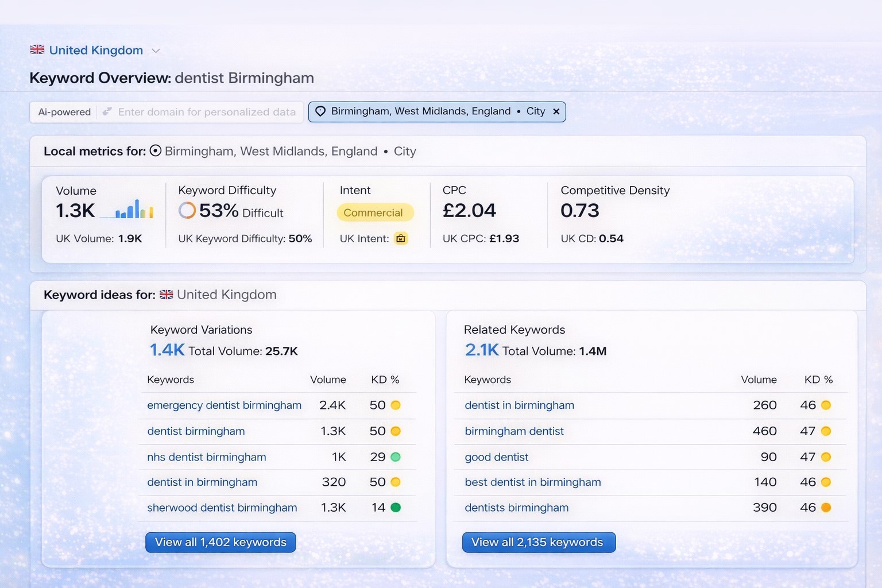The image size is (882, 588).
Task: Open the good dentist related keyword
Action: [x=496, y=457]
